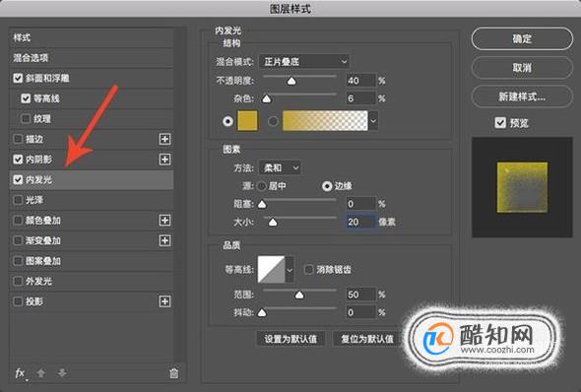The height and width of the screenshot is (392, 581).
Task: Click the 新建样式 new style button
Action: [522, 98]
